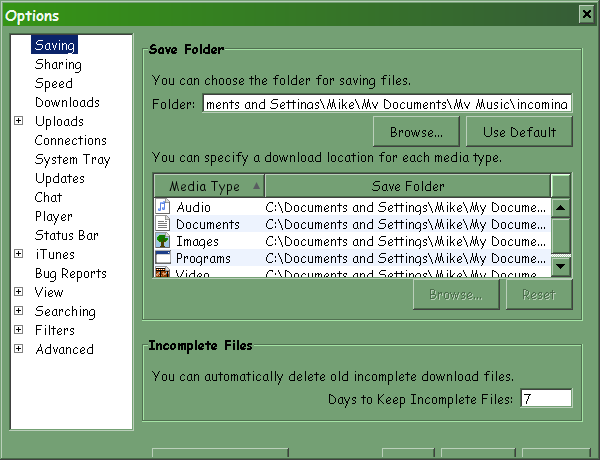The height and width of the screenshot is (460, 600).
Task: Click the Images row save folder path
Action: coord(406,241)
